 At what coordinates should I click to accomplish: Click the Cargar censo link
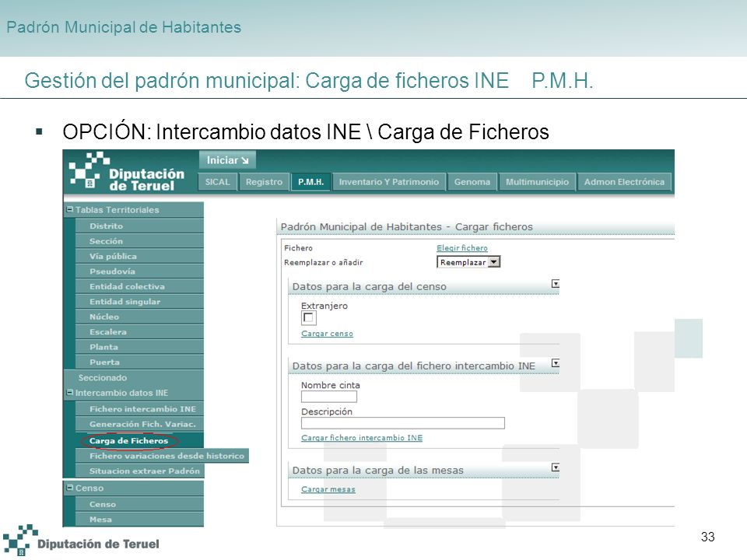coord(327,334)
